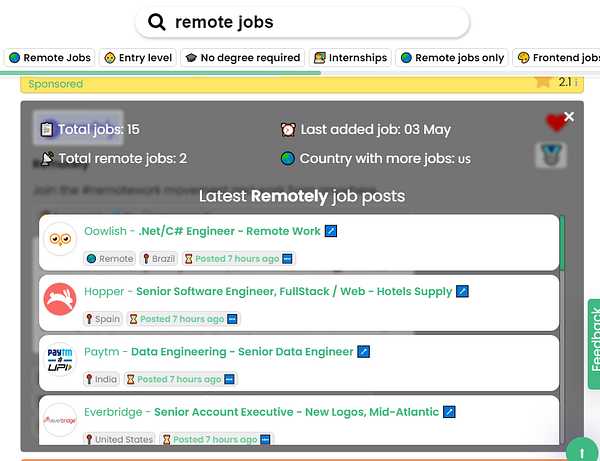Open external link icon for Oowlish job
Viewport: 600px width, 461px height.
(x=331, y=231)
